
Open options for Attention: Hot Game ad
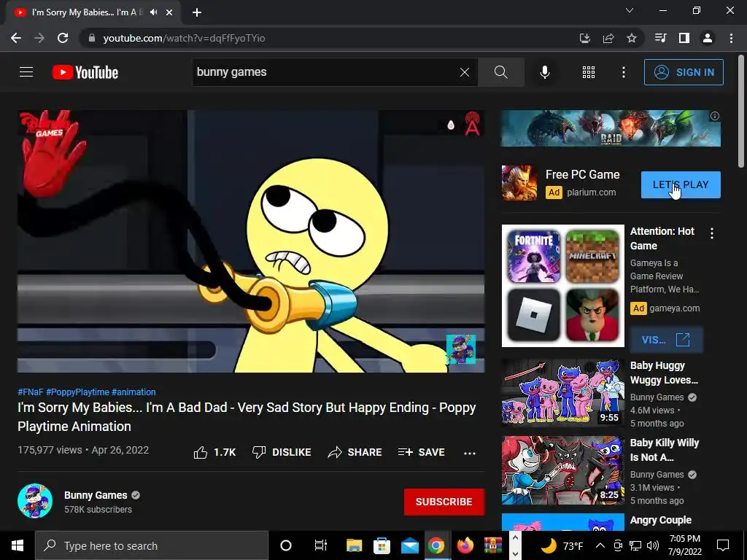click(x=712, y=233)
